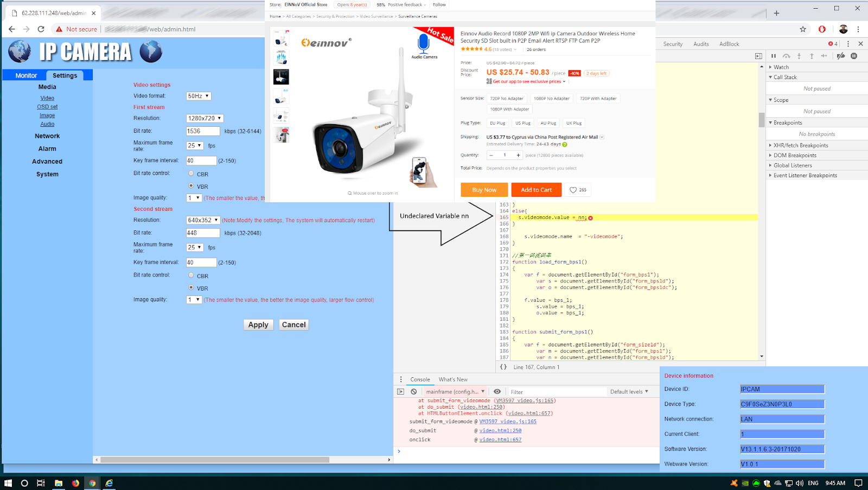Viewport: 868px width, 490px height.
Task: Bookmark this page with the star icon
Action: pyautogui.click(x=803, y=29)
